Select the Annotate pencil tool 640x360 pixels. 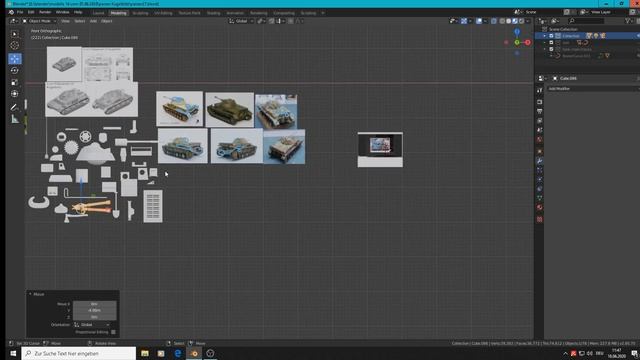15,107
